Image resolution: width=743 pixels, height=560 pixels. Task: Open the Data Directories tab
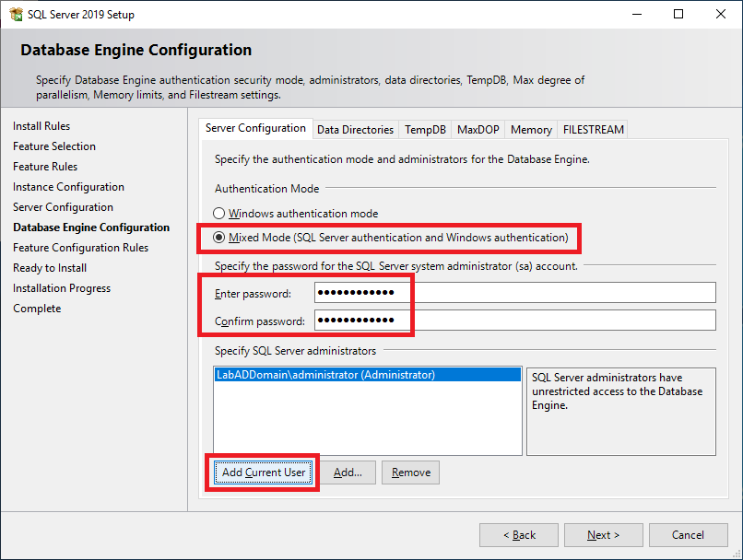point(355,130)
